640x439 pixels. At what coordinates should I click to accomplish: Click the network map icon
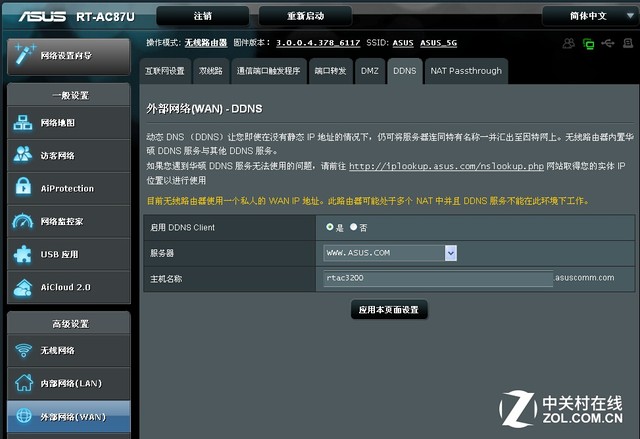(x=23, y=122)
